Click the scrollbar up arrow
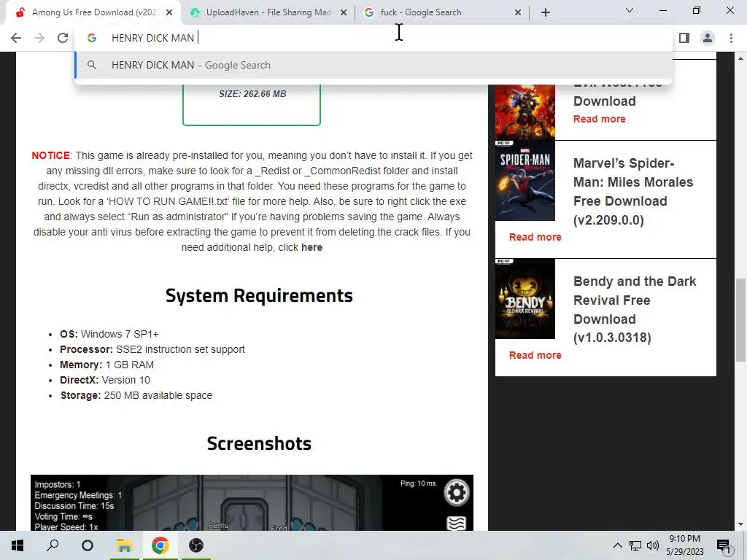This screenshot has width=747, height=560. (x=740, y=58)
